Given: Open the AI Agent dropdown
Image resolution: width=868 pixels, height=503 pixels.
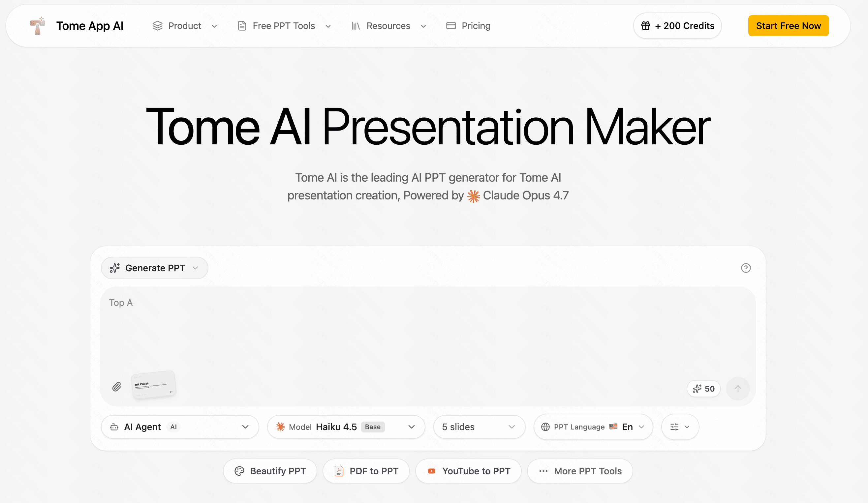Looking at the screenshot, I should [x=180, y=427].
